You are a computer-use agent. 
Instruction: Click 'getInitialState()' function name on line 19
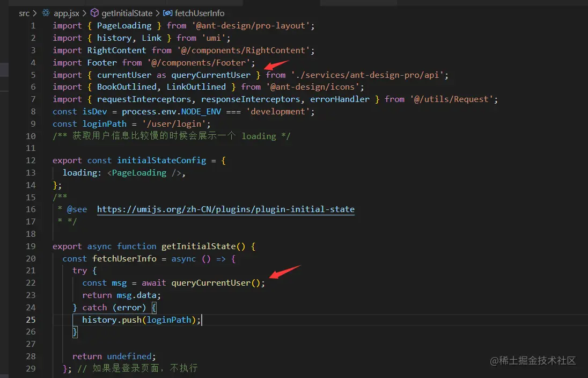click(x=203, y=246)
